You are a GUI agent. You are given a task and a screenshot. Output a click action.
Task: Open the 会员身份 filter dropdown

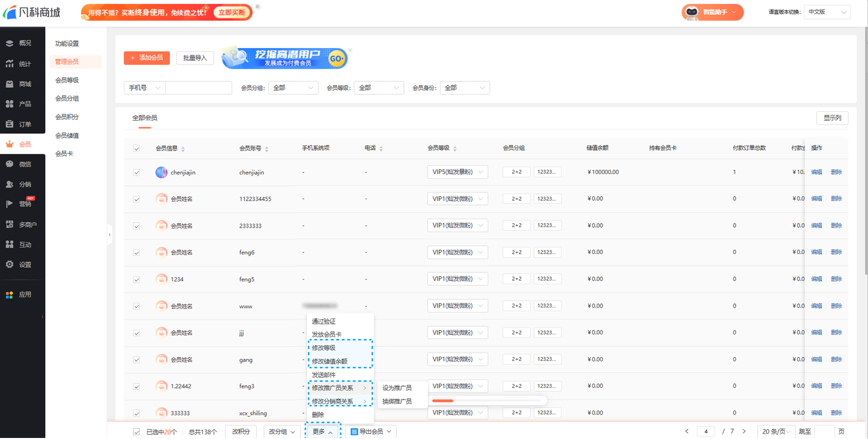(x=465, y=88)
